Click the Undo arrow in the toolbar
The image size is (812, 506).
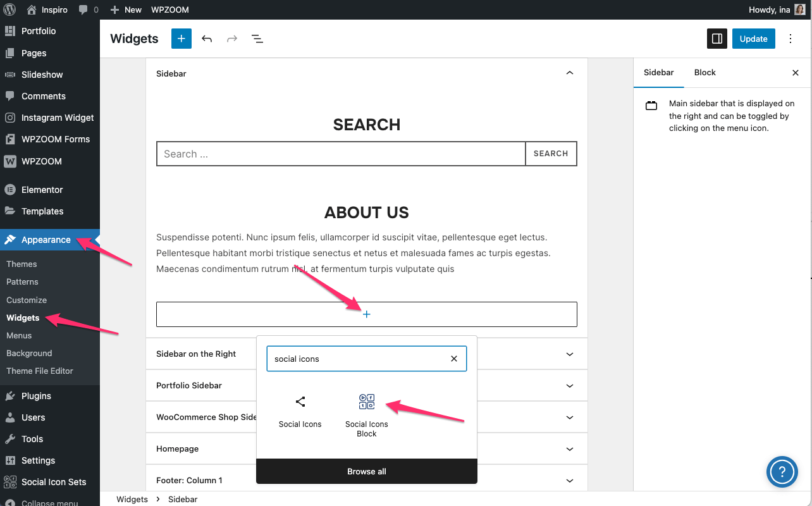tap(207, 39)
